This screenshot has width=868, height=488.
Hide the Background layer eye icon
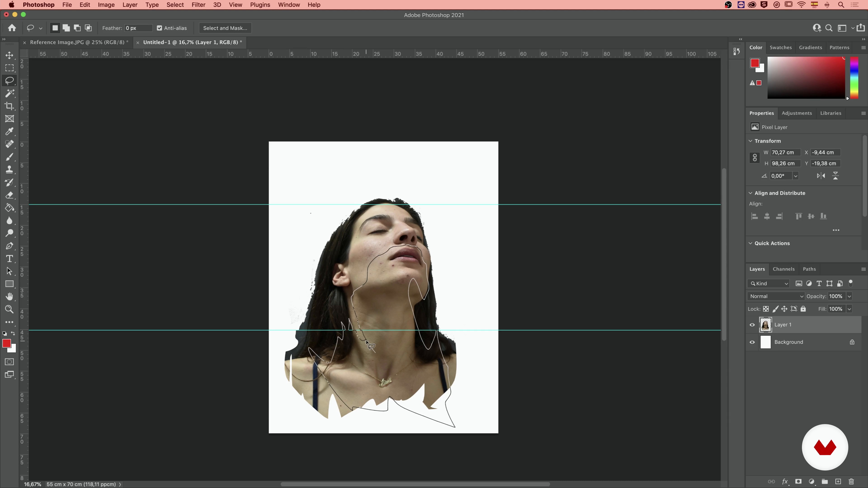(752, 342)
